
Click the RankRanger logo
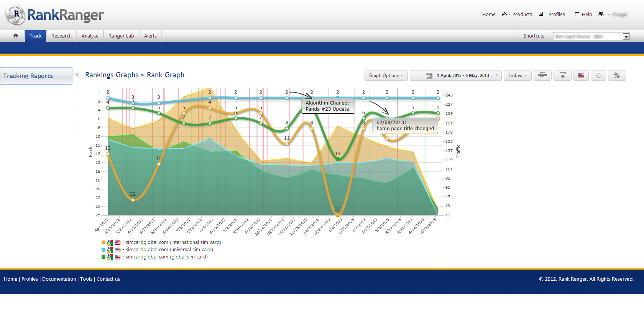click(x=54, y=15)
